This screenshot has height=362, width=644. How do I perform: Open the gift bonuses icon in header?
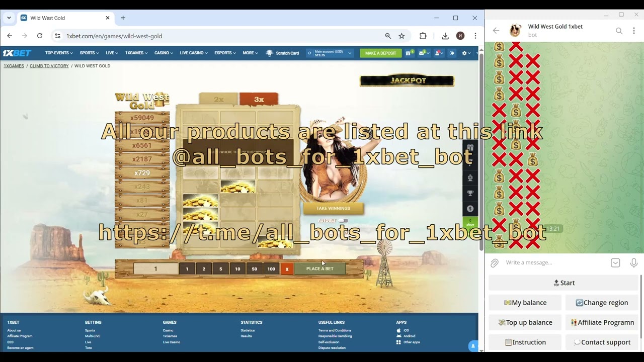[410, 53]
